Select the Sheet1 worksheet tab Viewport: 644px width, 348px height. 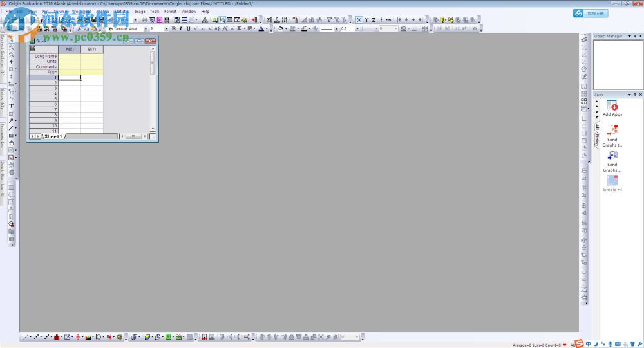coord(53,136)
